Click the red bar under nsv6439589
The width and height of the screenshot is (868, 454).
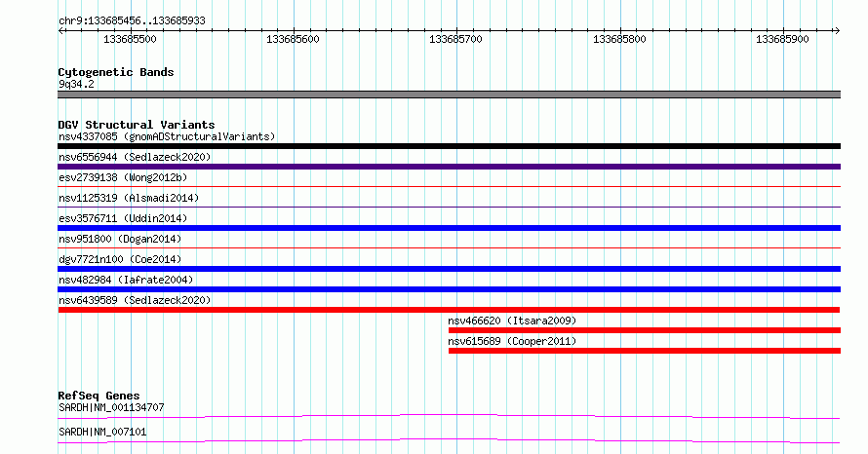click(449, 310)
